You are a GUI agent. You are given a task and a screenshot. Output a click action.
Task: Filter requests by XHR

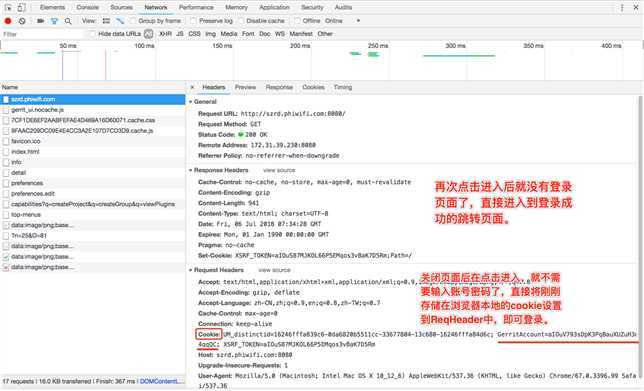165,34
